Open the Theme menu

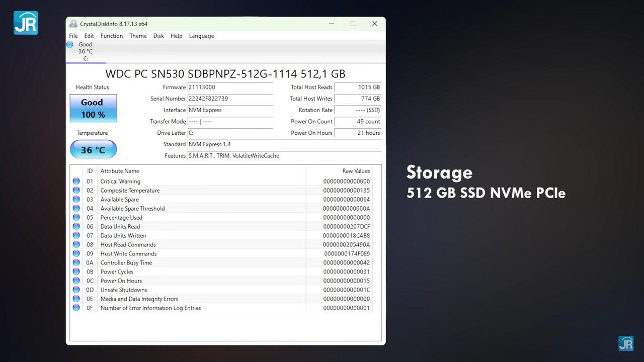138,36
